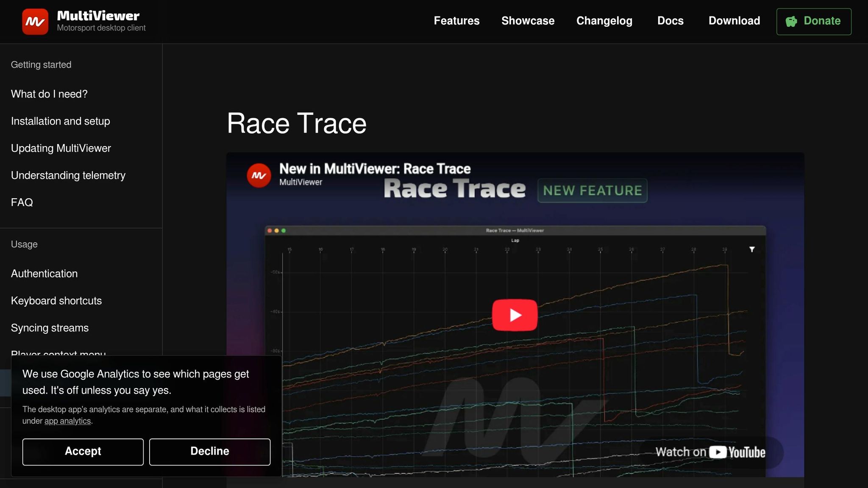This screenshot has height=488, width=868.
Task: Open Authentication docs page
Action: pyautogui.click(x=45, y=274)
